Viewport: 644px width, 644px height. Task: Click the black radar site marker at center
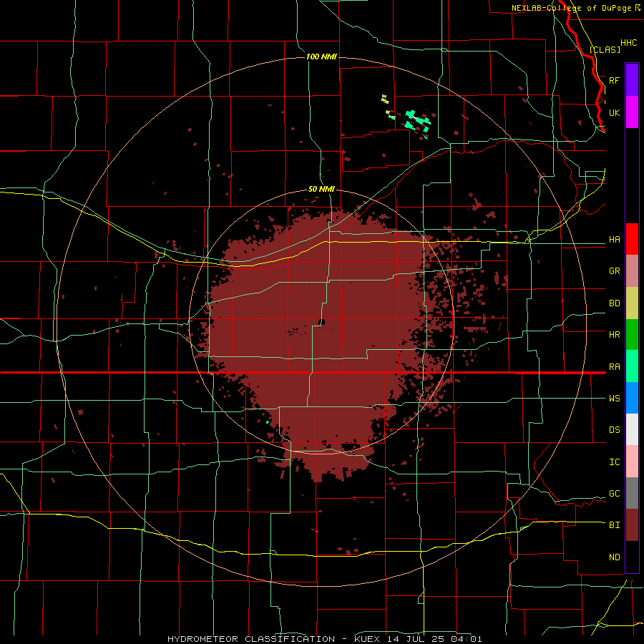tap(321, 323)
